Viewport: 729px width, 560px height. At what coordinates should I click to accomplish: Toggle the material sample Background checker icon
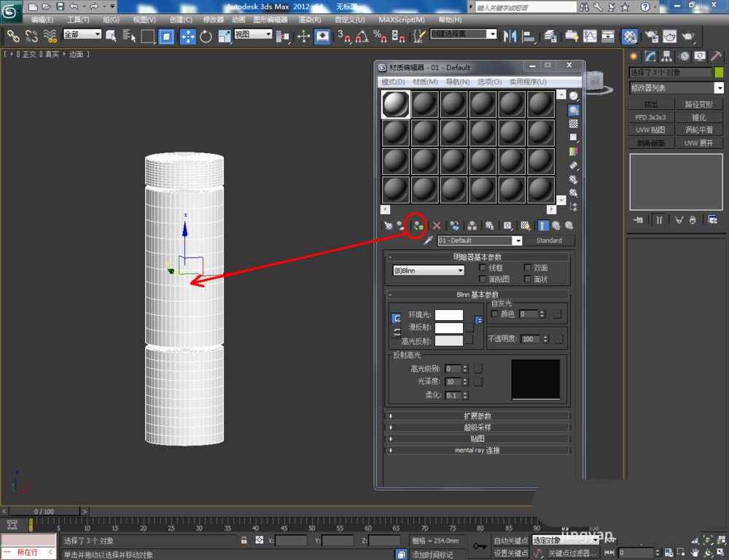point(574,124)
